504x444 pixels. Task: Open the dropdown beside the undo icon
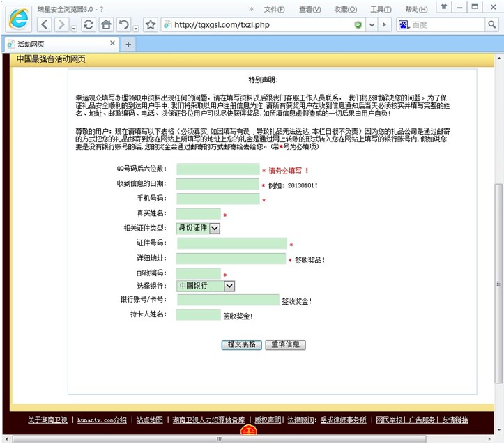pyautogui.click(x=136, y=29)
